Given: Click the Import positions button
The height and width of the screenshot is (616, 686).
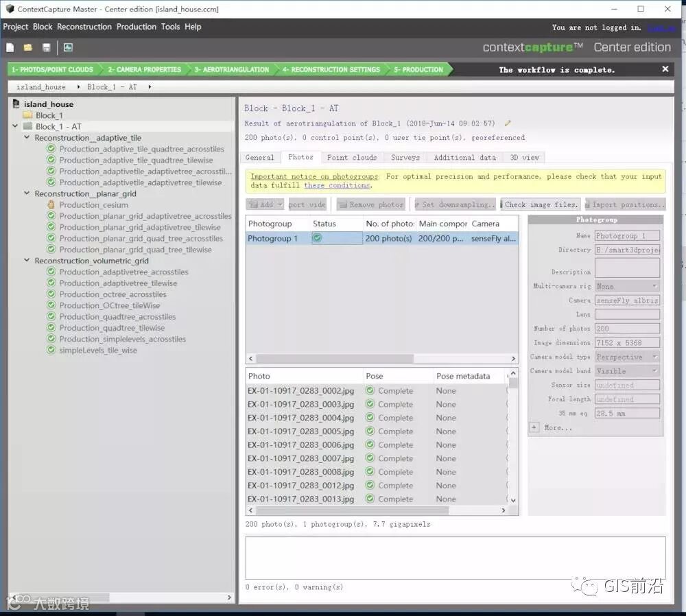Looking at the screenshot, I should (626, 204).
